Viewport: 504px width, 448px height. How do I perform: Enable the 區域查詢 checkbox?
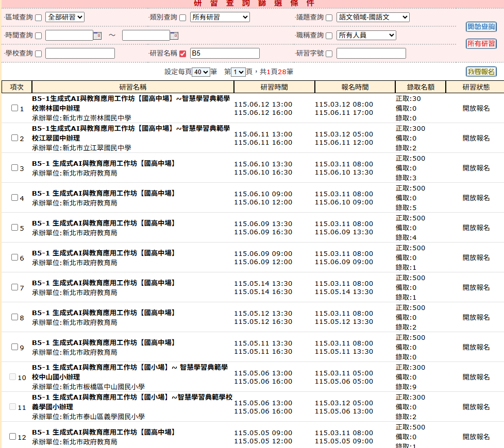38,18
